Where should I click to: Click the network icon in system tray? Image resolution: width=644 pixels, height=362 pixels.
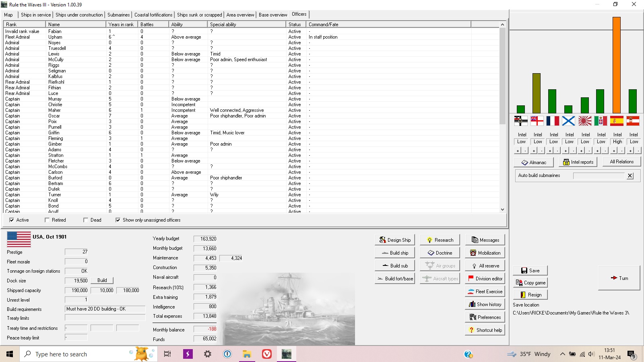(582, 354)
